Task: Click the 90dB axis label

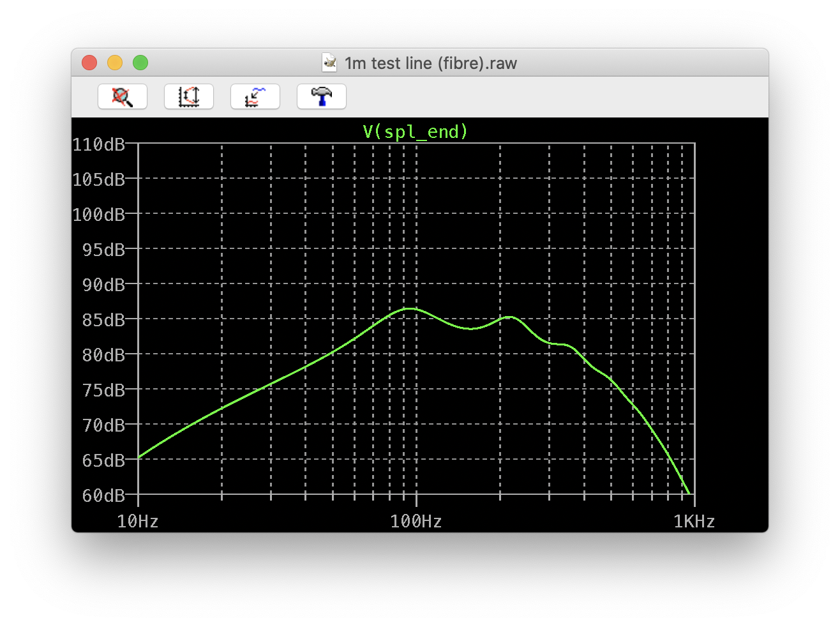Action: [103, 285]
